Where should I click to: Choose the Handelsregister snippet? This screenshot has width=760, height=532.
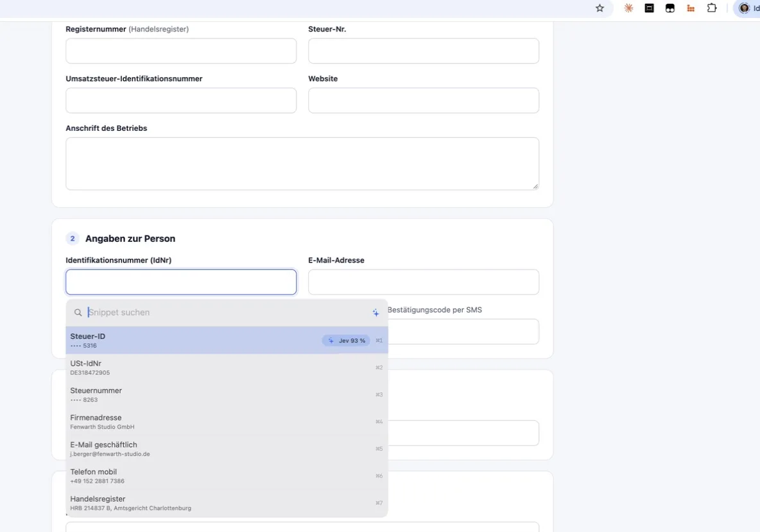[227, 503]
